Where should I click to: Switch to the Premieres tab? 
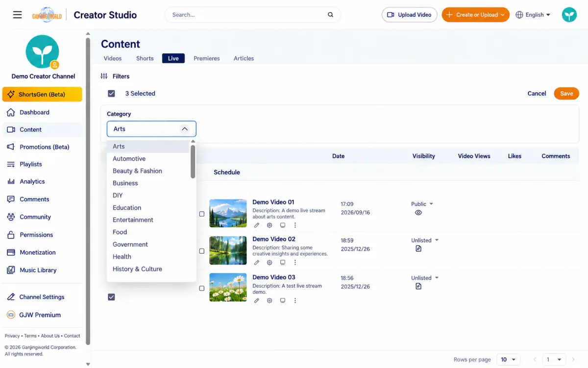point(207,58)
